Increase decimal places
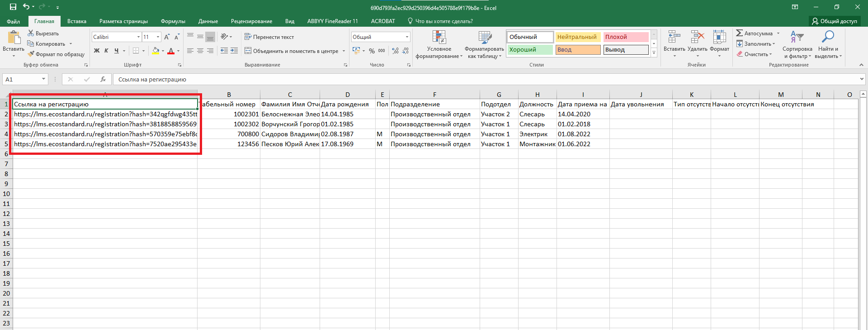Viewport: 868px width, 330px height. point(396,51)
